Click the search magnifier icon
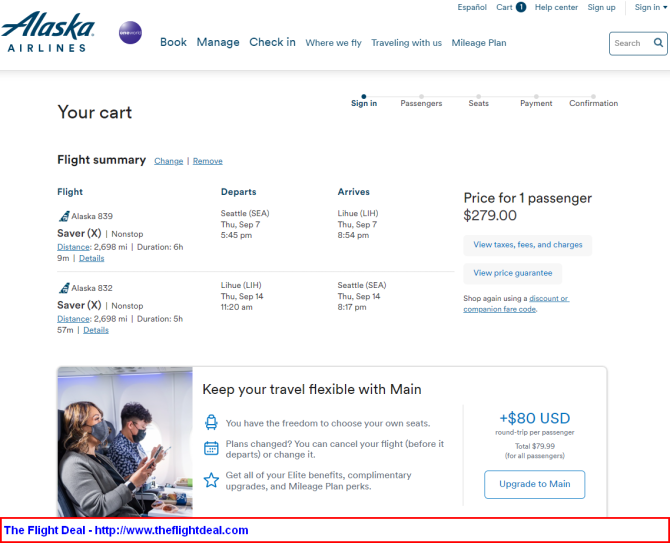670x543 pixels. tap(658, 43)
